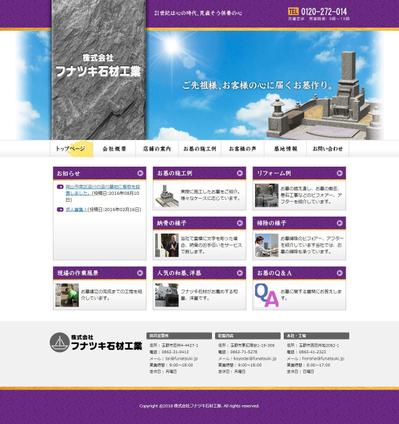The image size is (399, 424).
Task: Click the 本社・工場 footer heading bar
Action: click(317, 336)
